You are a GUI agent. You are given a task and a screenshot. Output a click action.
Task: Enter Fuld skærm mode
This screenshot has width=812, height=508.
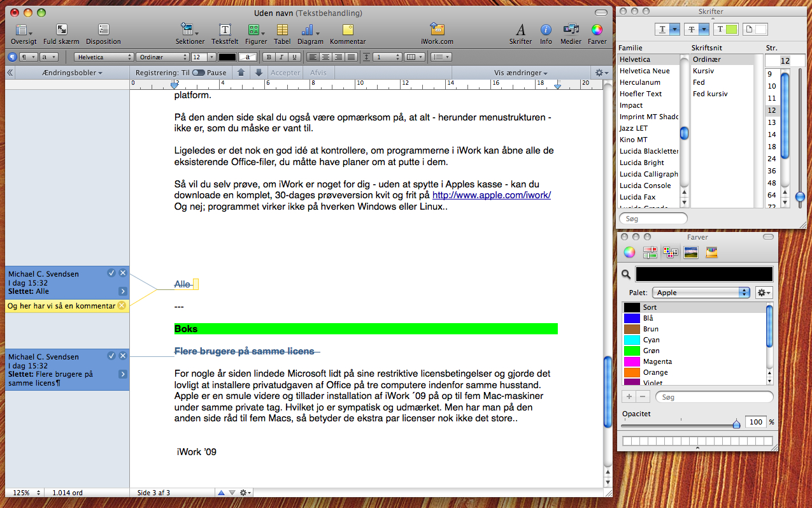click(61, 29)
